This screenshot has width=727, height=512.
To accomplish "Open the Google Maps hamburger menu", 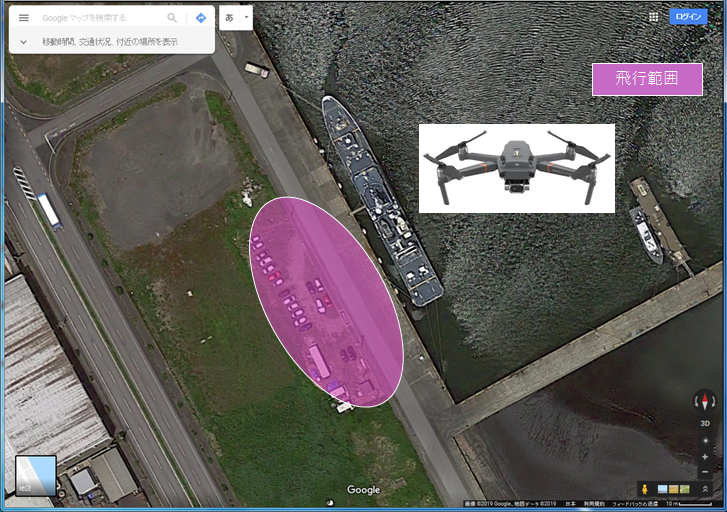I will [x=24, y=18].
